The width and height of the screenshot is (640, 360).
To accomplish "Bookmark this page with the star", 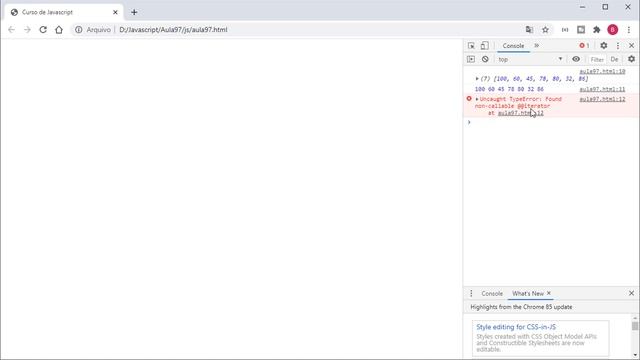I will pos(545,30).
